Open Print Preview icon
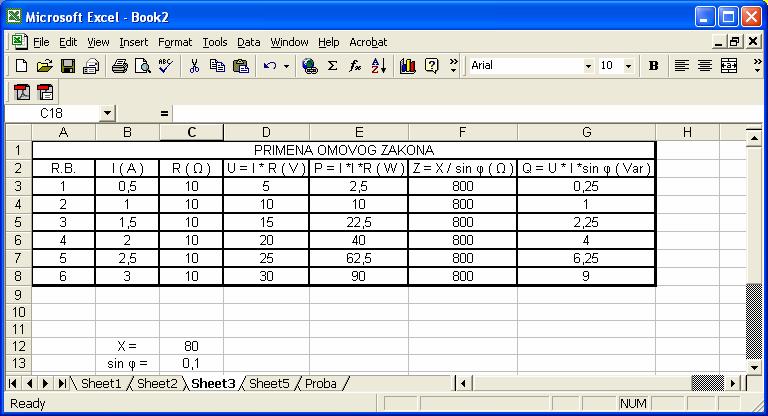Screen dimensions: 768x416 click(143, 66)
